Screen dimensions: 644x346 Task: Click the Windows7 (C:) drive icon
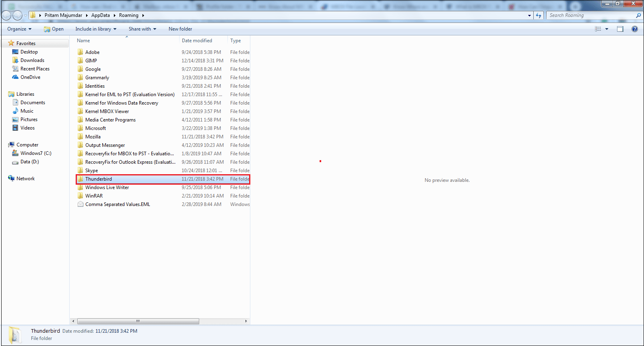[x=15, y=153]
